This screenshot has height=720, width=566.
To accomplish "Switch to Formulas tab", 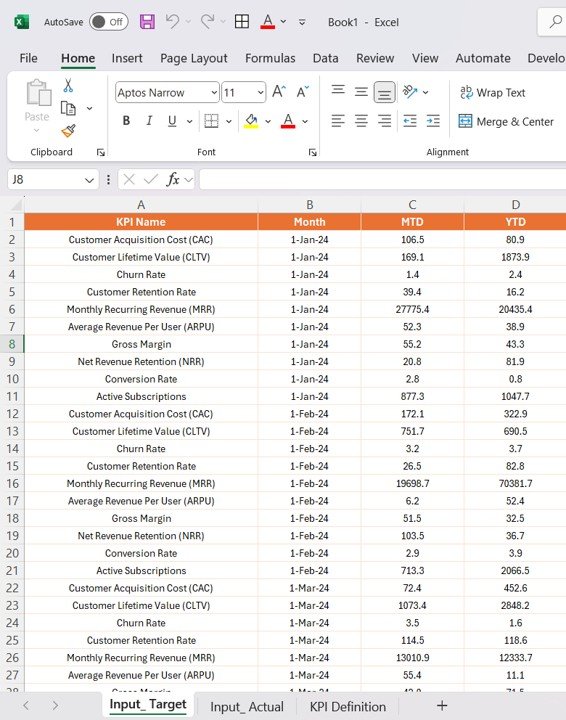I will 270,58.
